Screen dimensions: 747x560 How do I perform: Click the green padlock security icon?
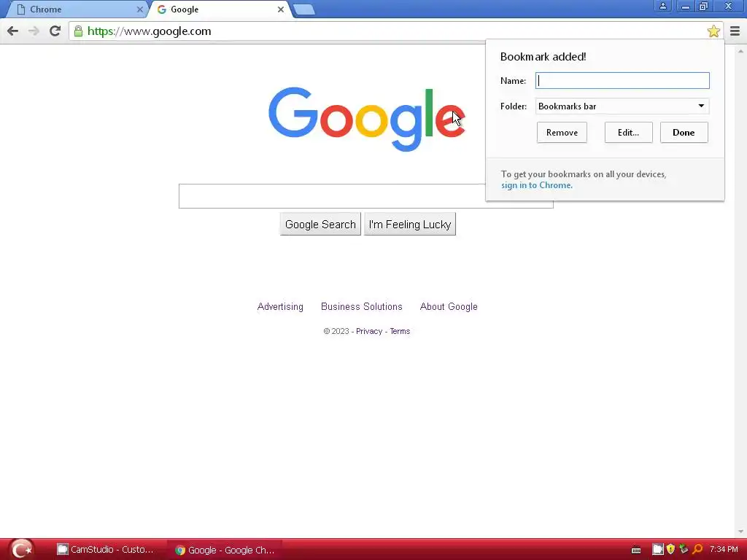78,31
